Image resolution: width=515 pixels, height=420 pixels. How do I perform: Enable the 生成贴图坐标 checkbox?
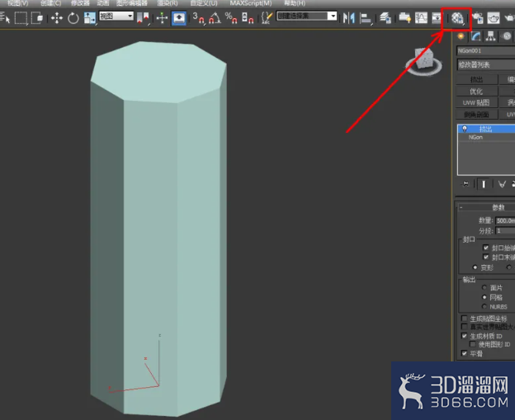pyautogui.click(x=464, y=319)
